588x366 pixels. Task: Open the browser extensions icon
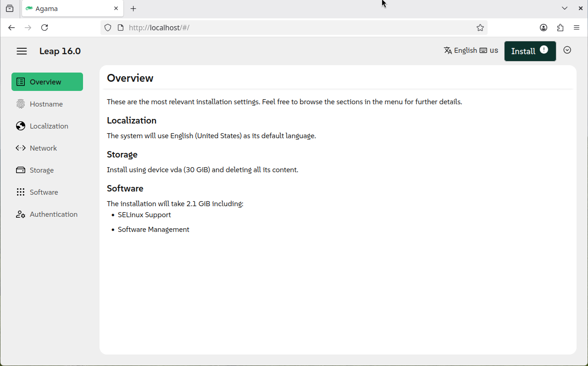pos(560,28)
